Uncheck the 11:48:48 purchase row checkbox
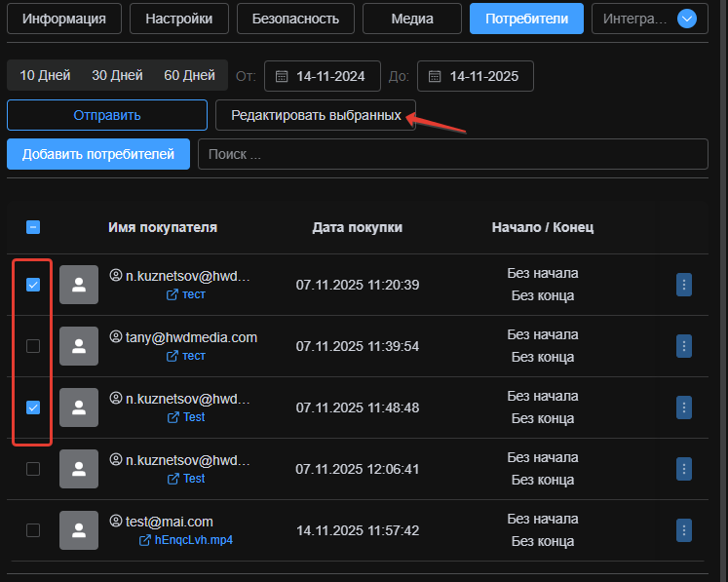The height and width of the screenshot is (582, 728). (33, 407)
